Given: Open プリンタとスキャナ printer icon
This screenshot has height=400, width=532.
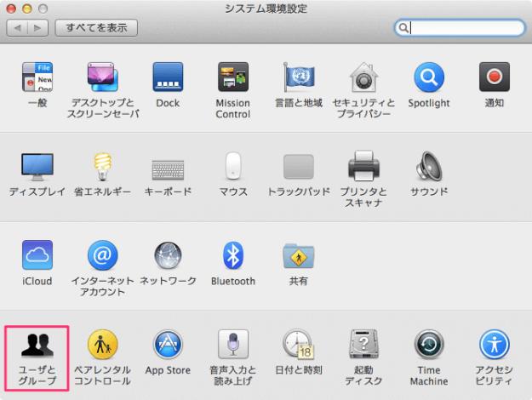Looking at the screenshot, I should (x=363, y=166).
